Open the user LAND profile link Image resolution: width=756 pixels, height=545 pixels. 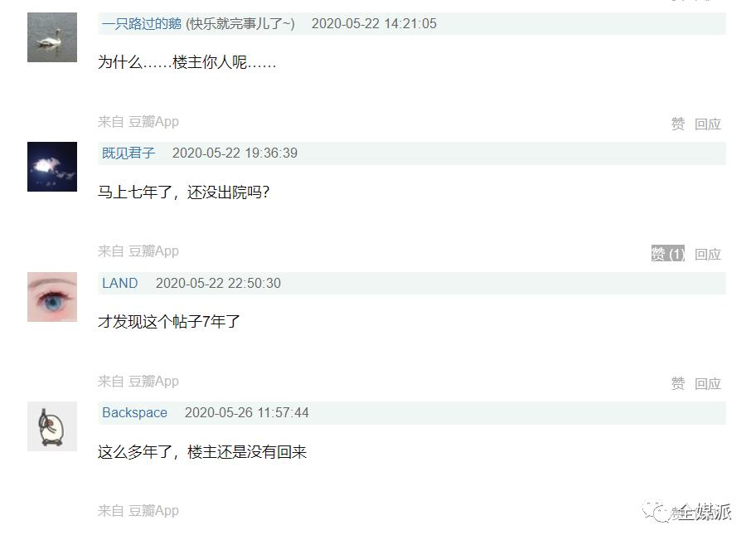(x=119, y=283)
